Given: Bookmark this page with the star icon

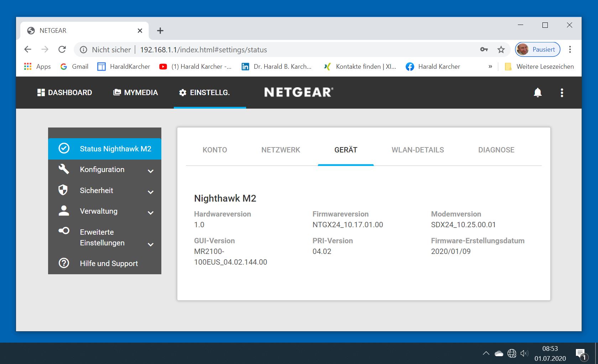Looking at the screenshot, I should 501,50.
